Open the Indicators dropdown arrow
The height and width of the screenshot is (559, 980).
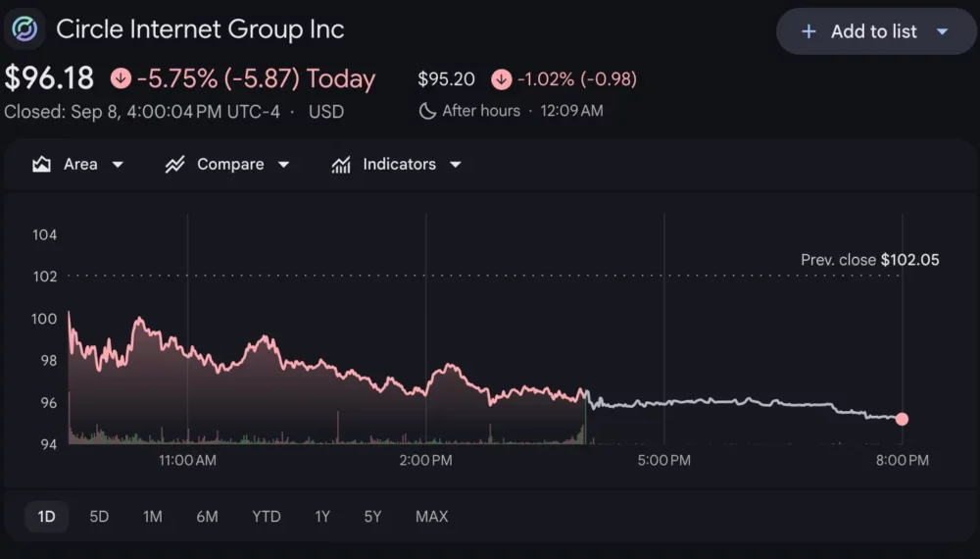[x=456, y=165]
